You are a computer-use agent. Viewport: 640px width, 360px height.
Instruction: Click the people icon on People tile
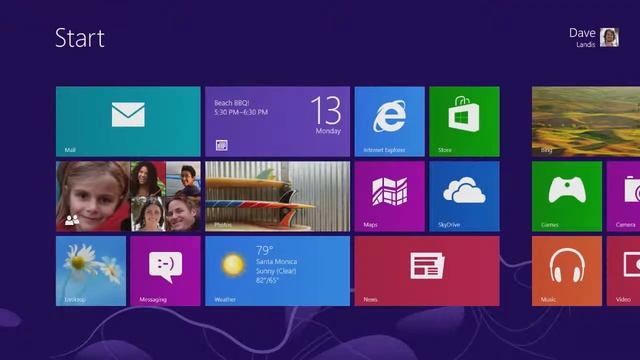[72, 220]
